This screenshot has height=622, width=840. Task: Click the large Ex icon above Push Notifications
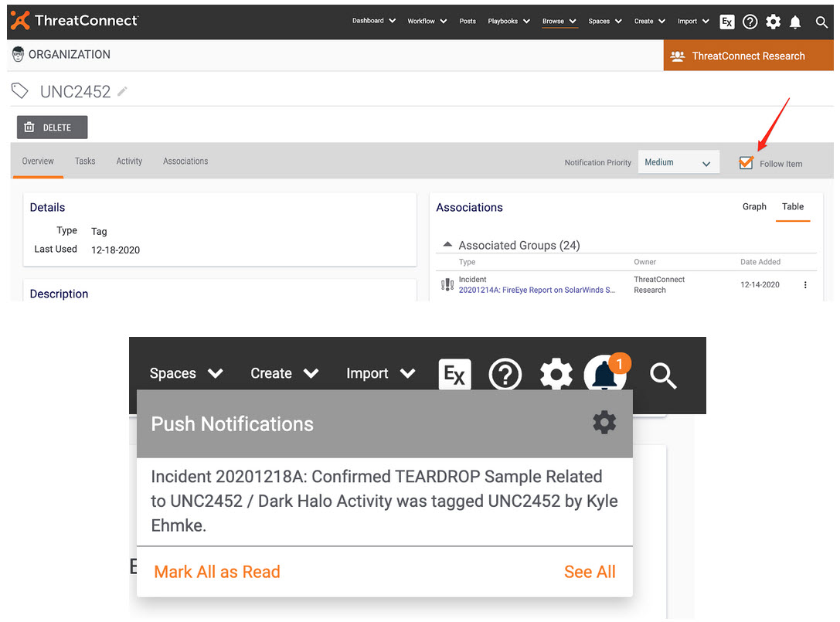point(455,373)
